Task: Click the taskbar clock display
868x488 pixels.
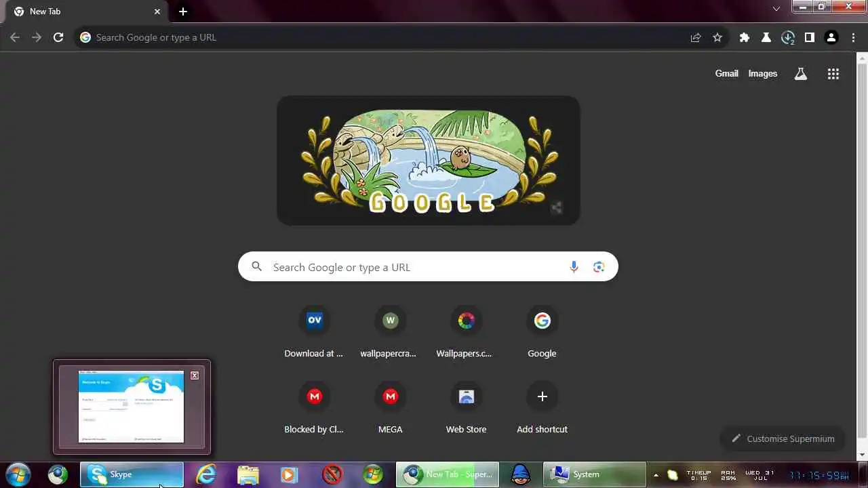Action: click(x=818, y=475)
